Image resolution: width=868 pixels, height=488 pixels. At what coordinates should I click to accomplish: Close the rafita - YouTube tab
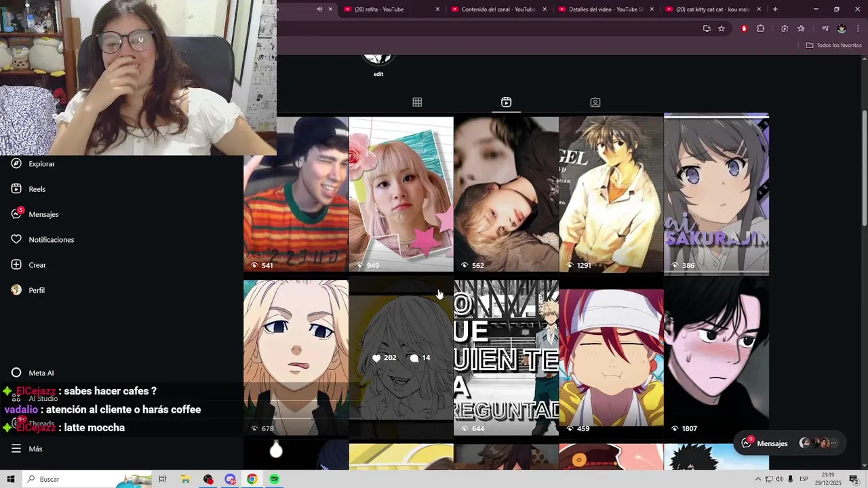437,9
